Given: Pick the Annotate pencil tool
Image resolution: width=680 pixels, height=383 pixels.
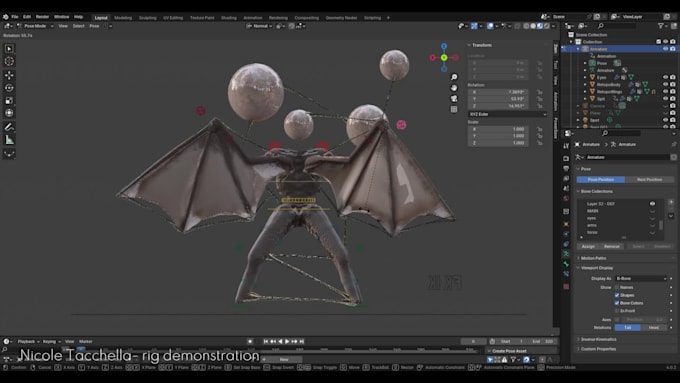Looking at the screenshot, I should (x=9, y=127).
